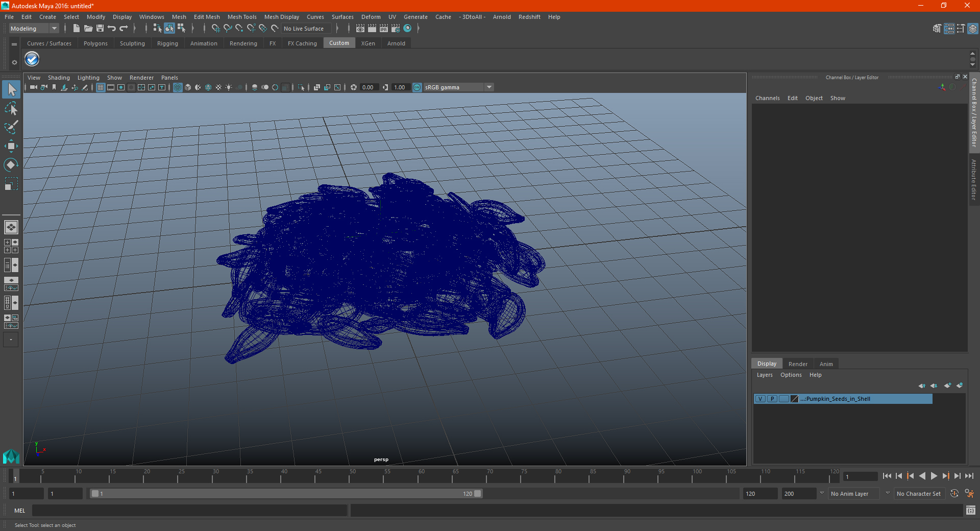Image resolution: width=980 pixels, height=531 pixels.
Task: Activate the Lasso Select tool
Action: point(11,108)
